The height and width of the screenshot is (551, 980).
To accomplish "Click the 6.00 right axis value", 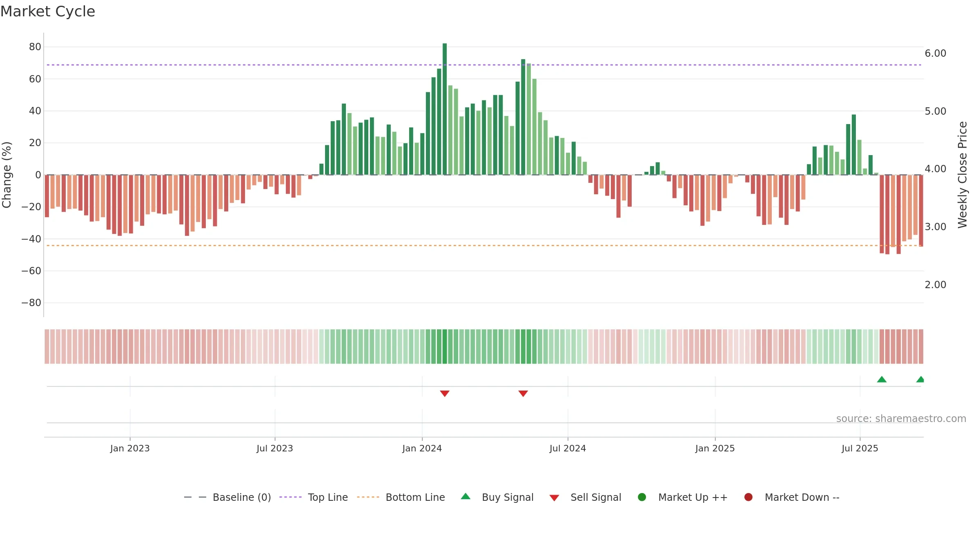I will (x=935, y=53).
